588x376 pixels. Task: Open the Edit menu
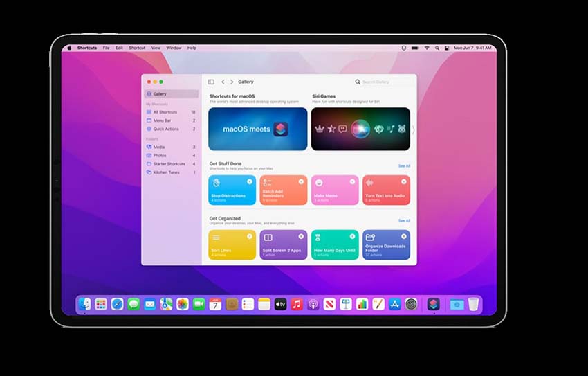tap(119, 48)
